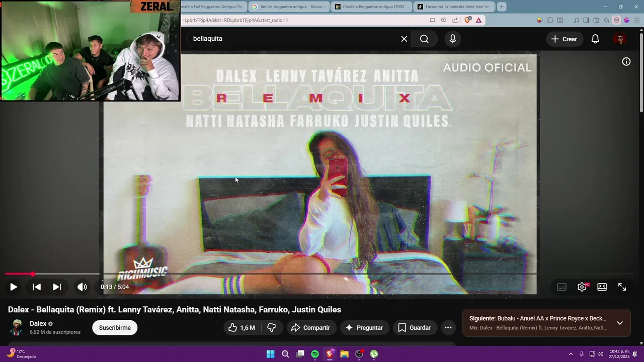Image resolution: width=644 pixels, height=362 pixels.
Task: Open the Siguiente: Bubalu next video
Action: tap(538, 319)
